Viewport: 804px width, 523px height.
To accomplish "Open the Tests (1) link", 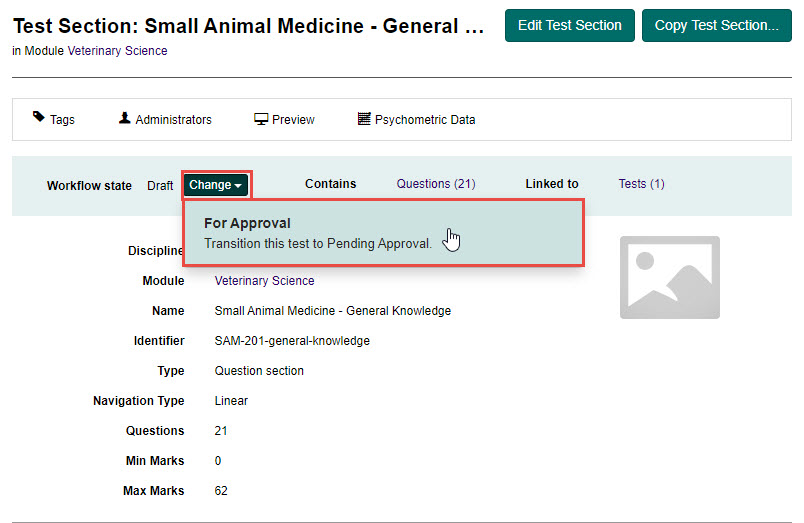I will (641, 184).
